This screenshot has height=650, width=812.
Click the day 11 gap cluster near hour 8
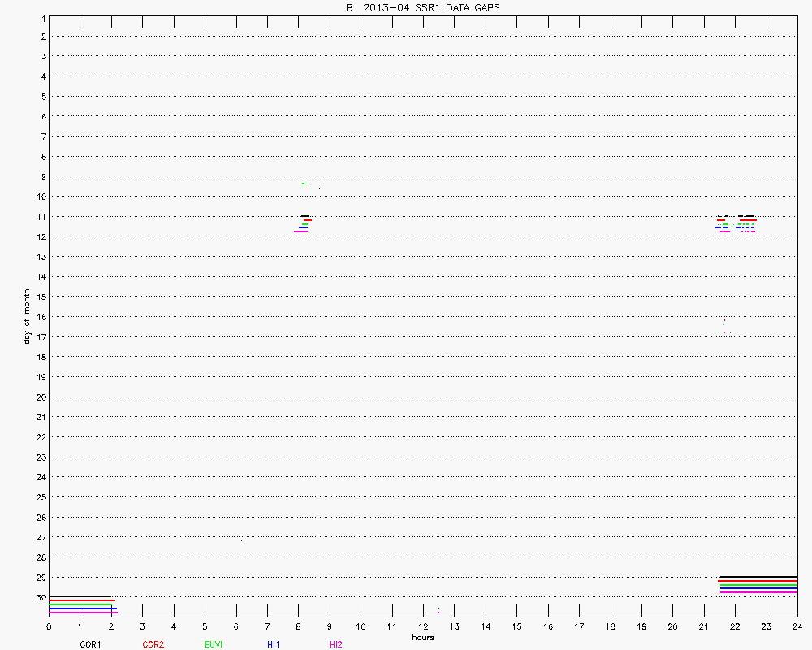304,223
